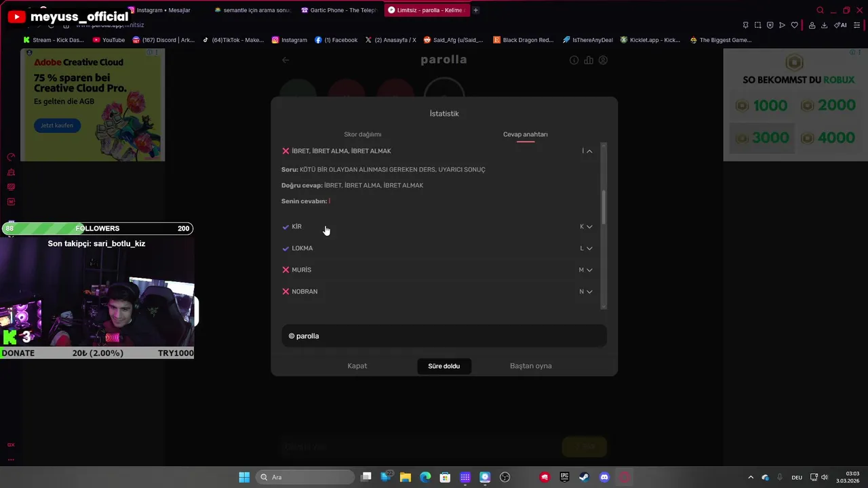Screen dimensions: 868x488
Task: Click the browser downloads icon
Action: (x=824, y=25)
